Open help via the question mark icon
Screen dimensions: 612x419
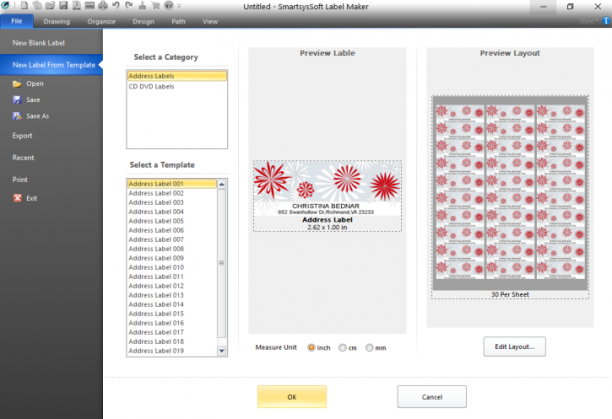coord(169,5)
